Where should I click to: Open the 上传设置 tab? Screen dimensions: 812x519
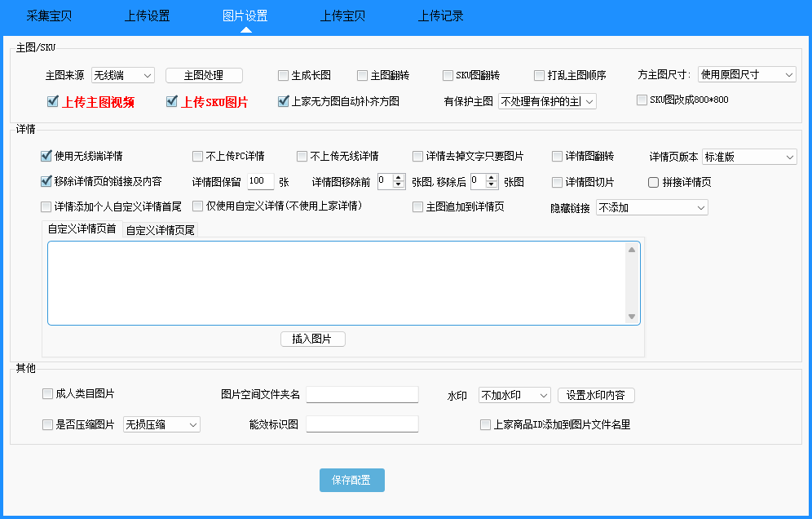point(147,16)
